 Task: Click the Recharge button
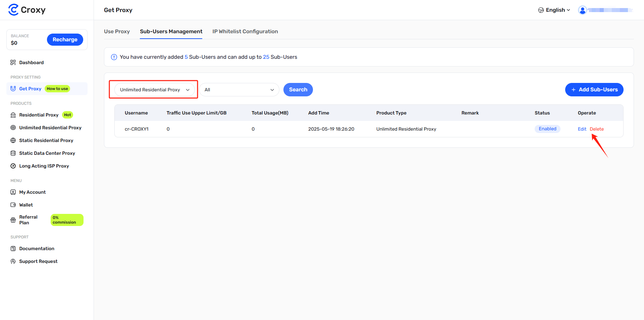[65, 40]
